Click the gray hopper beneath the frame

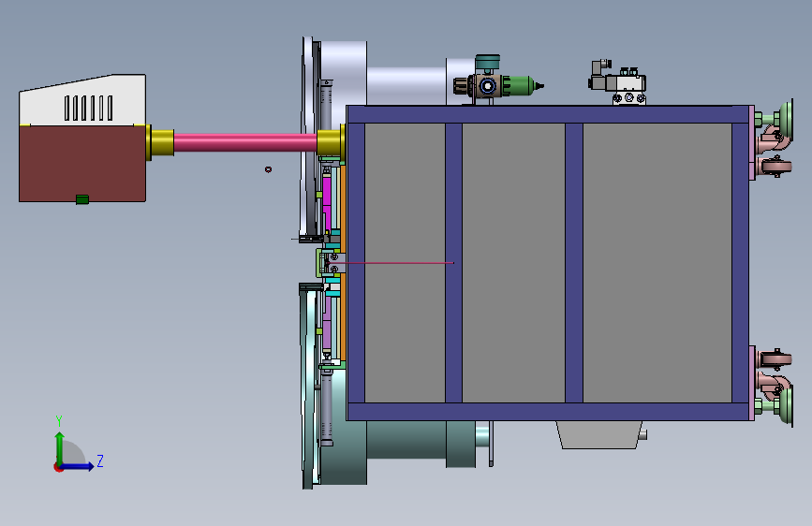pyautogui.click(x=599, y=434)
